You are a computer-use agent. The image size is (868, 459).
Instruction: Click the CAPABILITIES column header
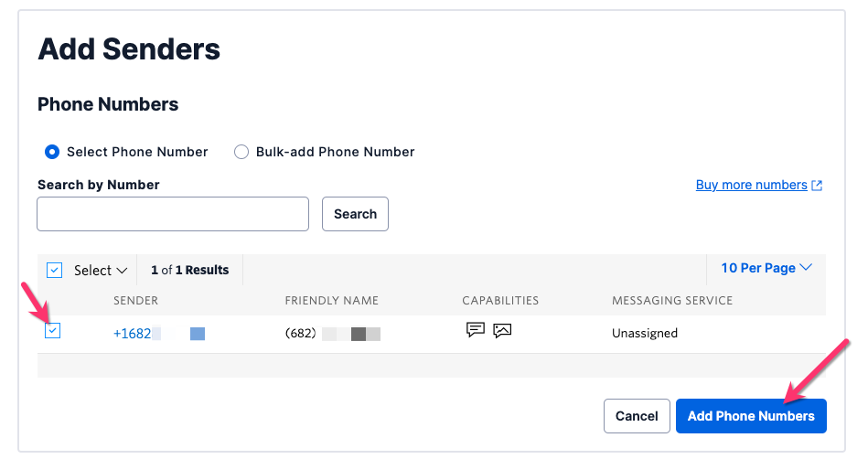(500, 301)
